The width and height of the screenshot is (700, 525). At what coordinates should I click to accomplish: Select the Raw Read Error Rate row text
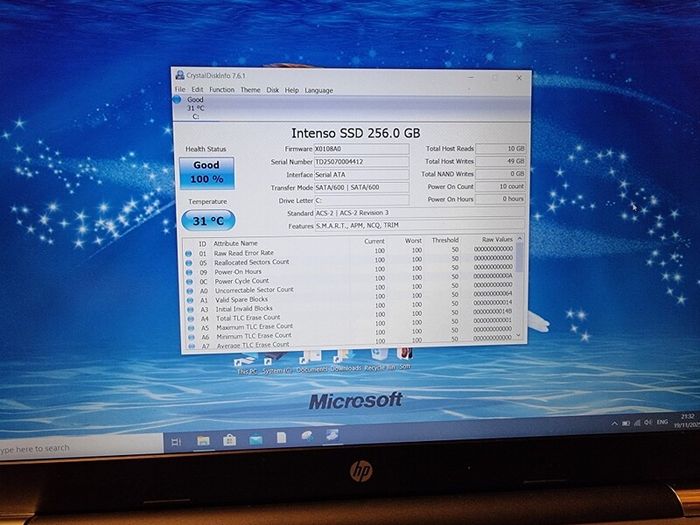(244, 253)
